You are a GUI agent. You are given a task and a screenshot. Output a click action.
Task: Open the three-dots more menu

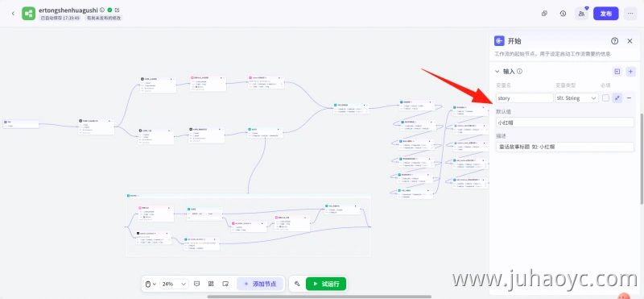(x=630, y=14)
